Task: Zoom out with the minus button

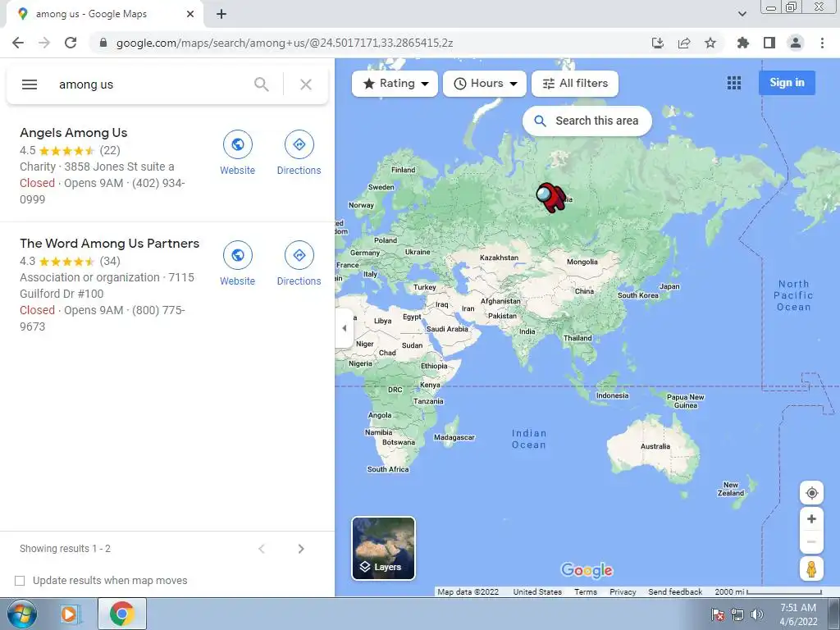Action: pos(811,541)
